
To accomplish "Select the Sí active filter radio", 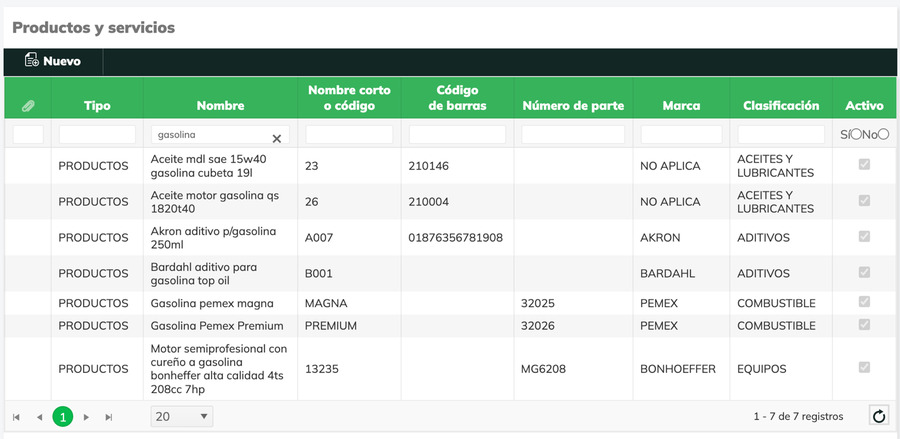I will point(857,134).
